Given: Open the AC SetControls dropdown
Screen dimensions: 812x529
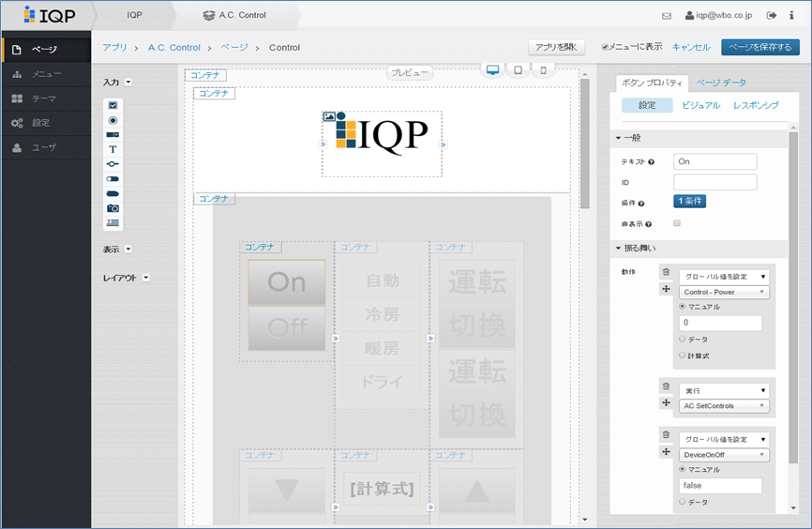Looking at the screenshot, I should point(724,406).
